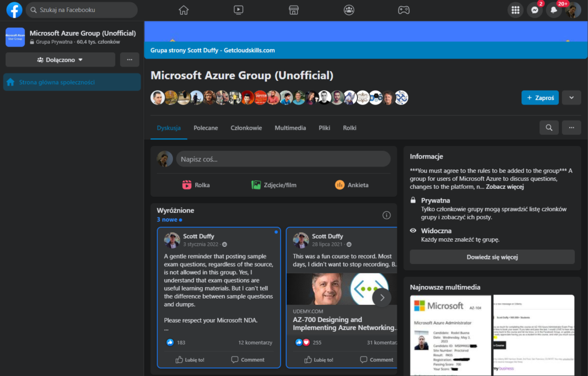Go to the Home feed icon

click(x=184, y=10)
